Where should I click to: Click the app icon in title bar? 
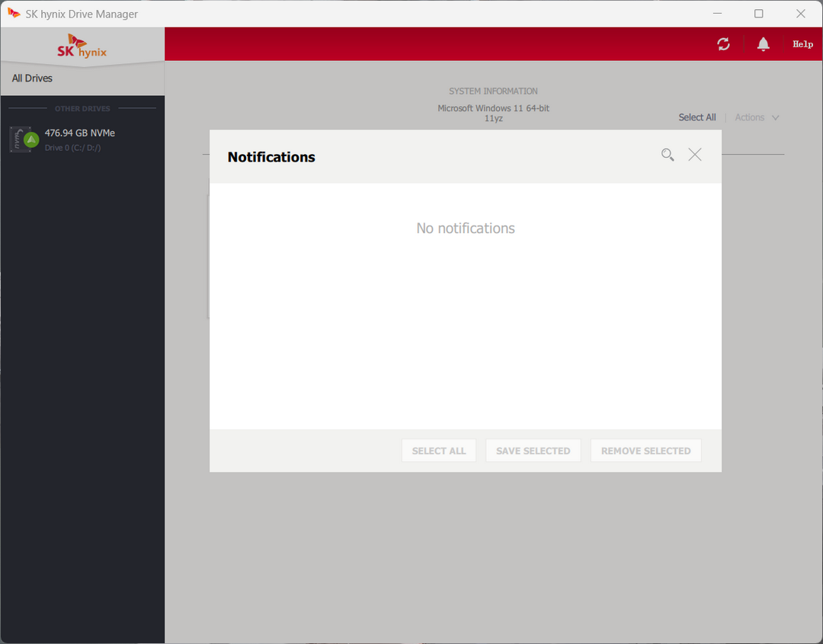click(14, 14)
